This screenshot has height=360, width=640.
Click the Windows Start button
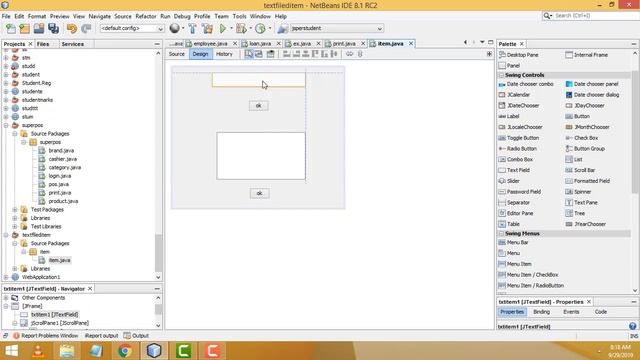(x=11, y=351)
